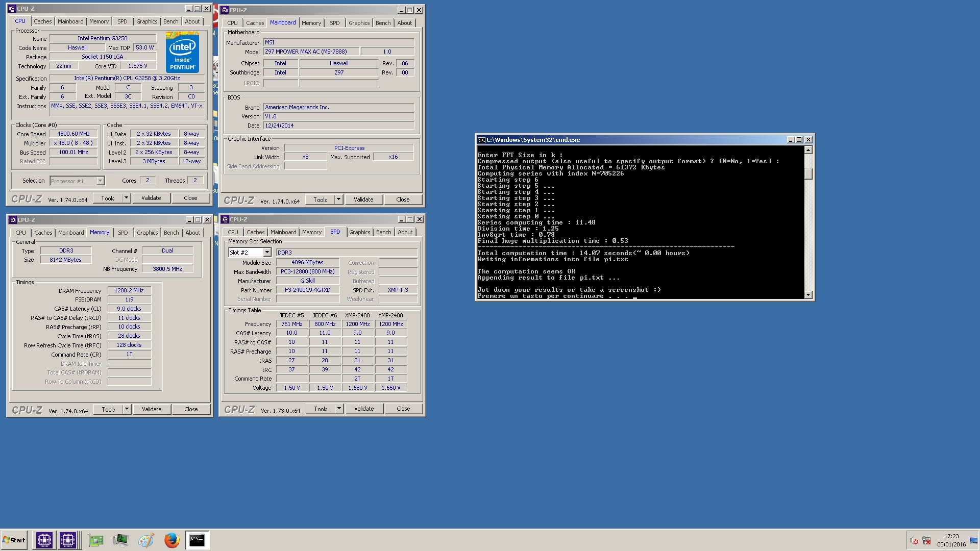Click title icon of CPU-Z Memory window
The height and width of the screenshot is (551, 980).
13,220
